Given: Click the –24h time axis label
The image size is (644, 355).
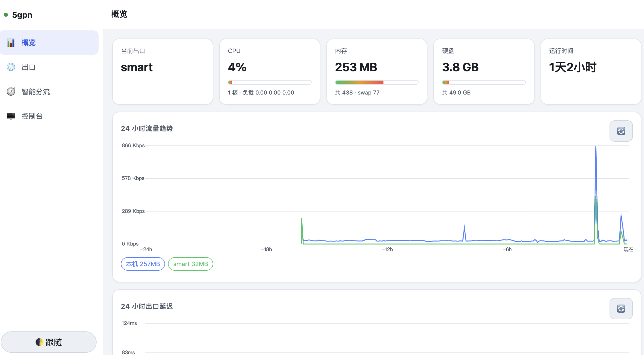Looking at the screenshot, I should [x=146, y=249].
